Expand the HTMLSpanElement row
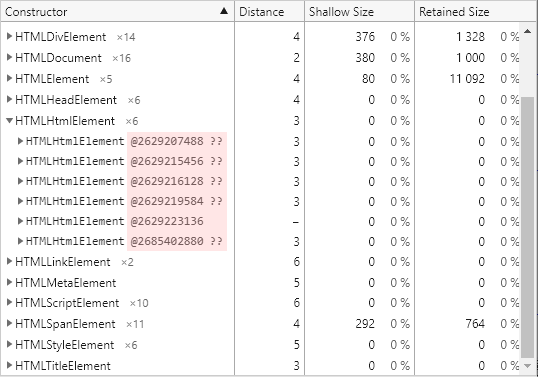Viewport: 538px width, 377px height. pyautogui.click(x=10, y=323)
